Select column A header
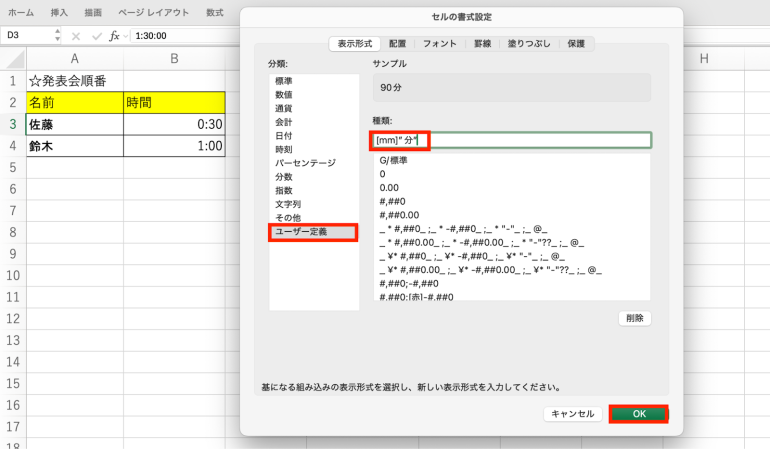 tap(75, 59)
